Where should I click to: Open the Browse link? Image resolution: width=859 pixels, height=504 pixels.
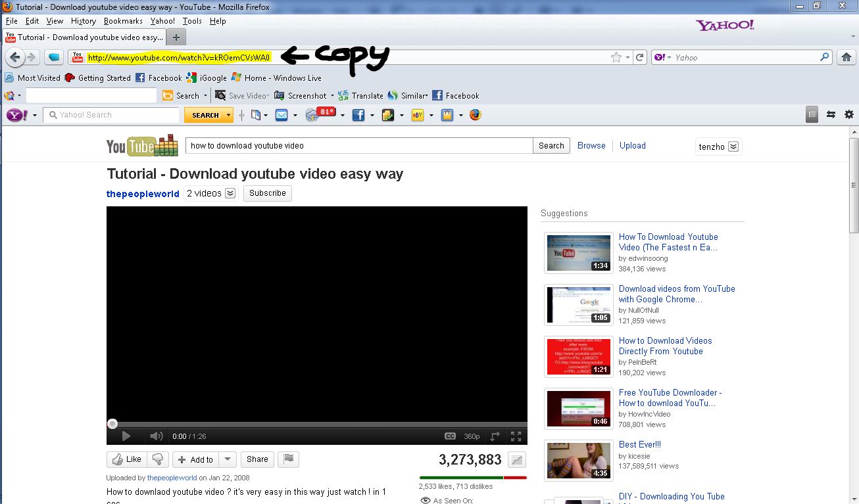tap(591, 146)
